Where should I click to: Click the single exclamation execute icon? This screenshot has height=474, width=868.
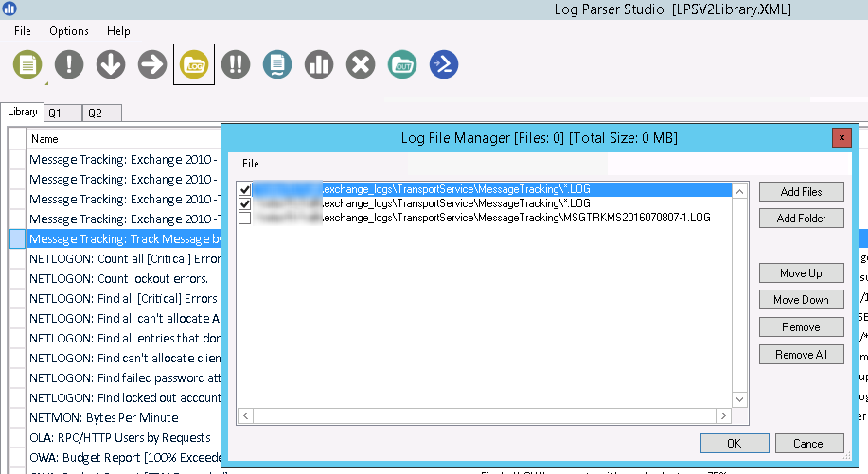pyautogui.click(x=69, y=64)
